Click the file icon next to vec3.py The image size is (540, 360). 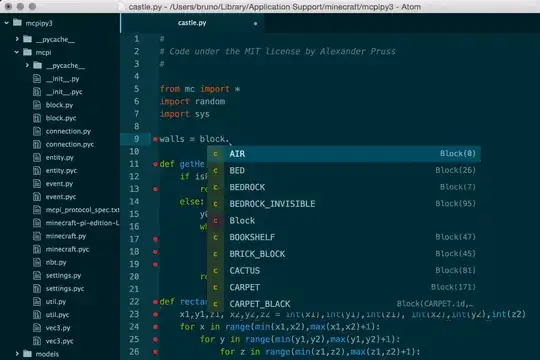click(x=37, y=328)
